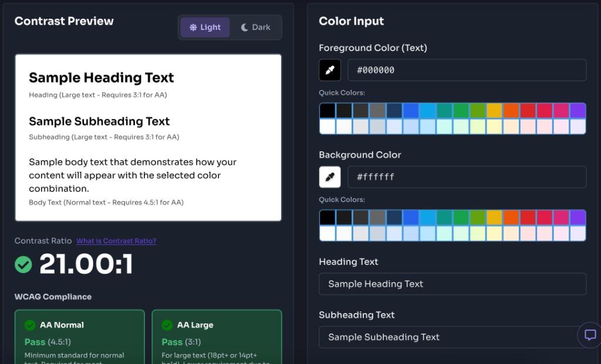
Task: Pick navy background quick color
Action: click(394, 217)
